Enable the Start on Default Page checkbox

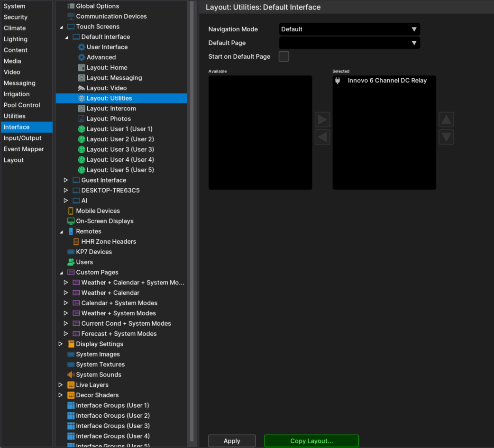[284, 57]
